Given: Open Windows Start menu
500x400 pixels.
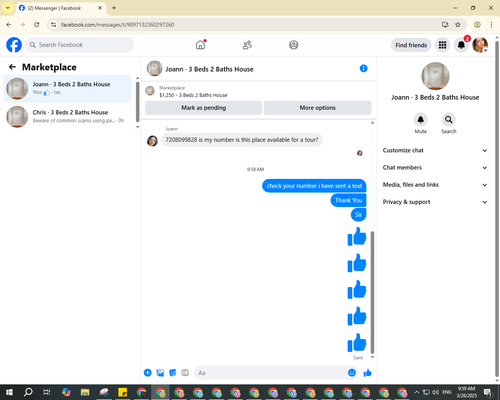Looking at the screenshot, I should 9,392.
